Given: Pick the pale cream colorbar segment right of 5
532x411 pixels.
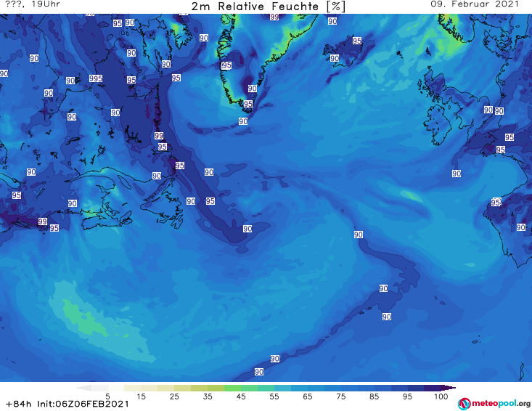Looking at the screenshot, I should click(115, 388).
